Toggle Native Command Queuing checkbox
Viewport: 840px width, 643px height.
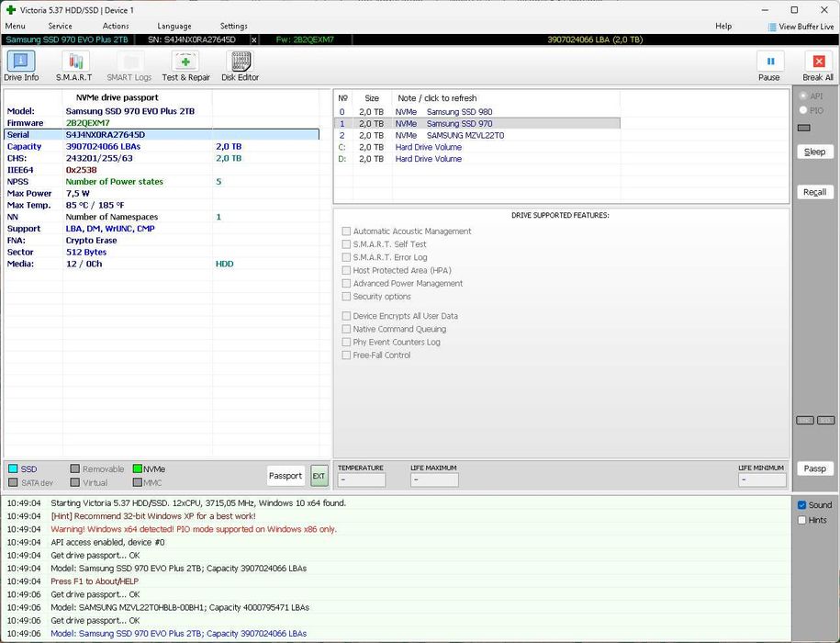346,329
